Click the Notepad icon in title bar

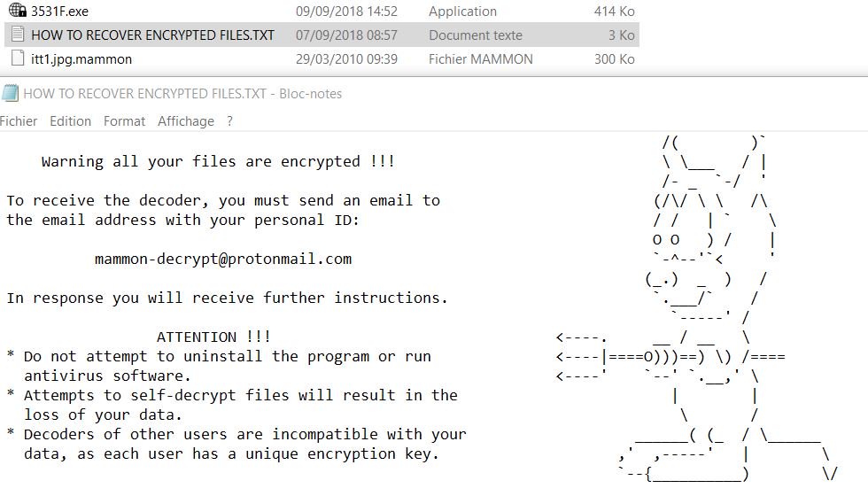click(x=10, y=94)
